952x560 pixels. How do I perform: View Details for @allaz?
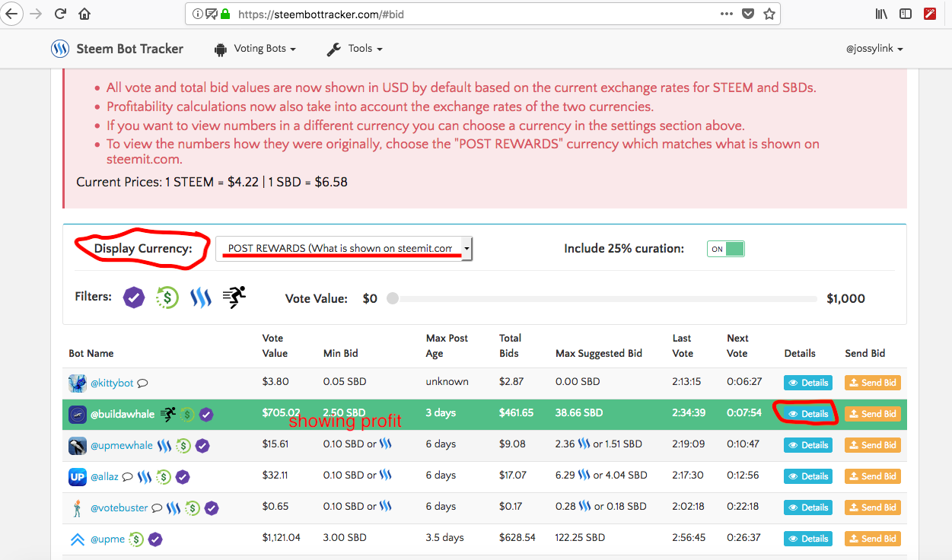(807, 476)
